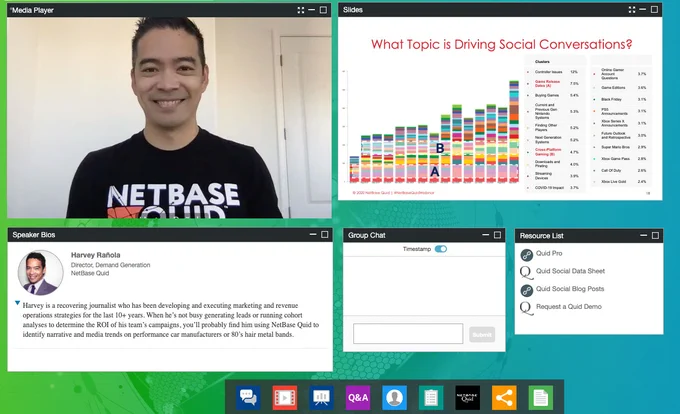Open the Quid Social Data Sheet link
Image resolution: width=680 pixels, height=414 pixels.
570,271
